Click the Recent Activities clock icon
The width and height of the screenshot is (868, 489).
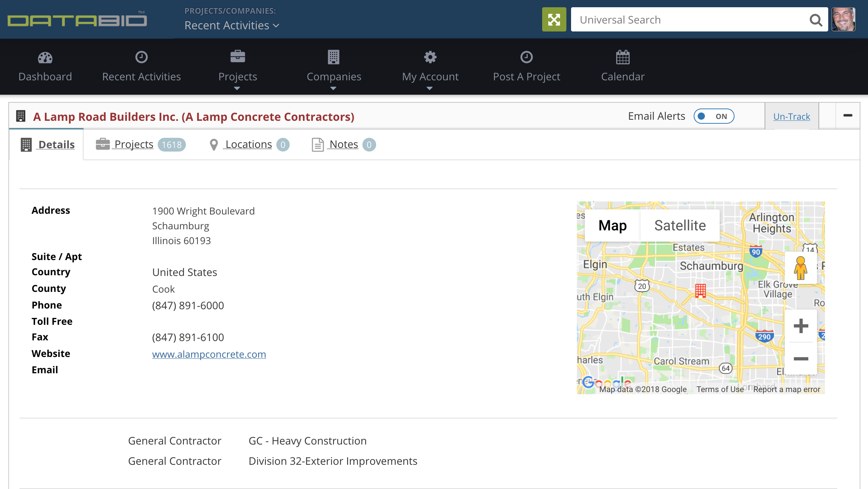coord(141,57)
